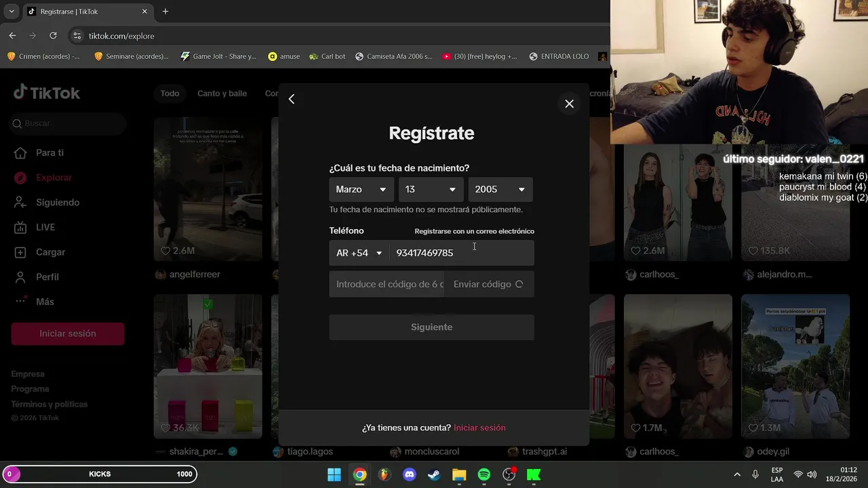Viewport: 868px width, 488px height.
Task: Open the heylog YouTube bookmark
Action: tap(479, 56)
